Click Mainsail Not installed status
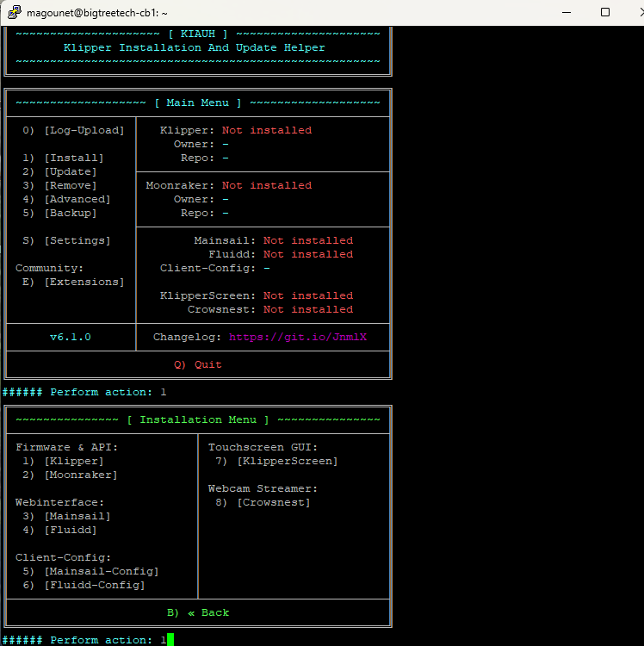Viewport: 644px width, 646px height. coord(308,240)
